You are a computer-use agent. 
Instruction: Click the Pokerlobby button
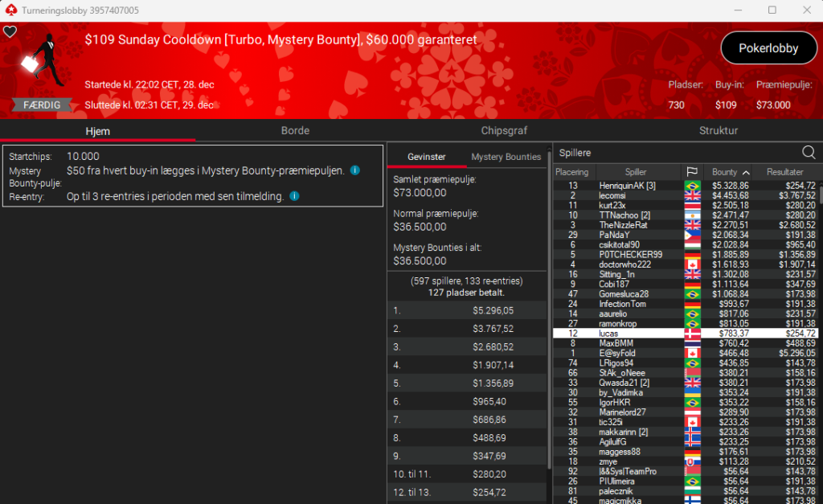768,48
